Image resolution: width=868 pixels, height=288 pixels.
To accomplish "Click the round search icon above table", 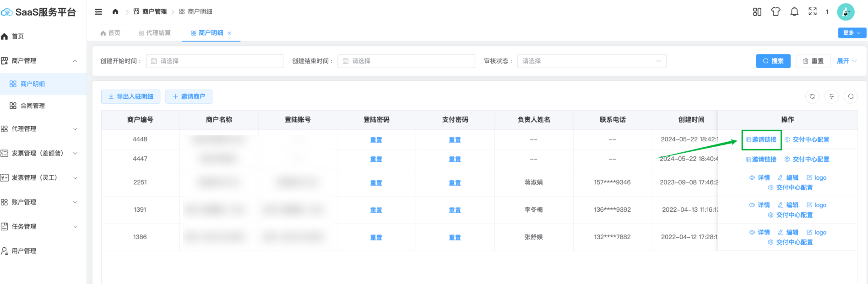I will [x=851, y=96].
